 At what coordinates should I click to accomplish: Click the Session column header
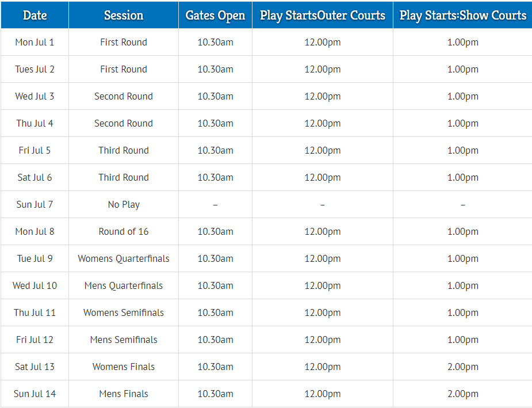click(124, 15)
